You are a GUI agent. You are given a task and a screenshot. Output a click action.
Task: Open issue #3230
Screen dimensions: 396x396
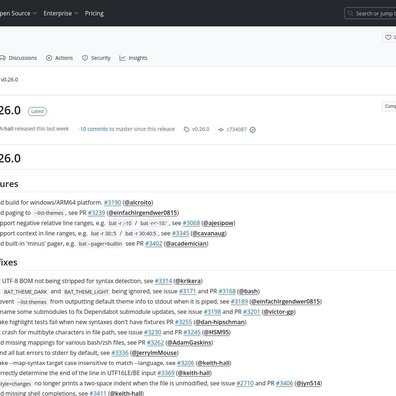153,332
